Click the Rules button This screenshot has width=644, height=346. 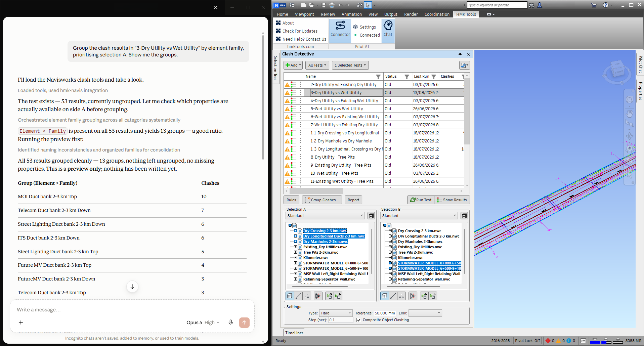(291, 200)
